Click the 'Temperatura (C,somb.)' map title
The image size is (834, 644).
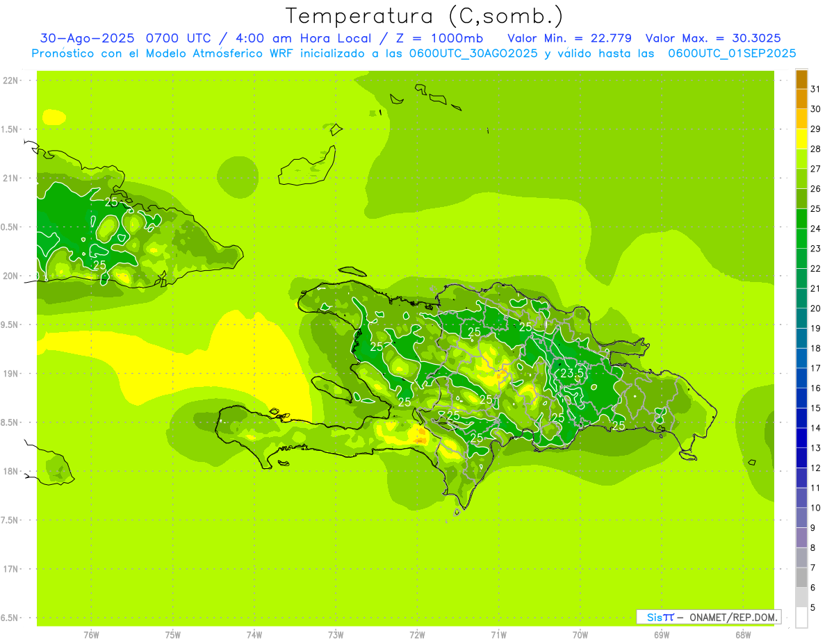coord(424,17)
